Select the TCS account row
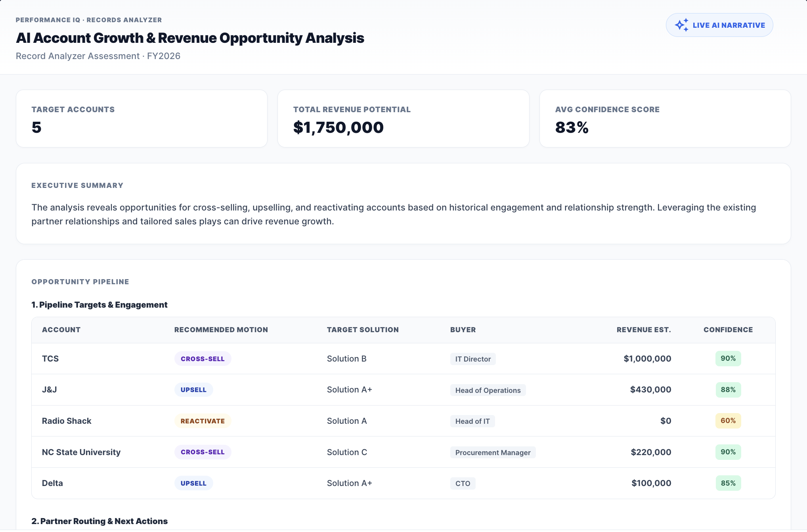This screenshot has height=532, width=807. [x=403, y=359]
